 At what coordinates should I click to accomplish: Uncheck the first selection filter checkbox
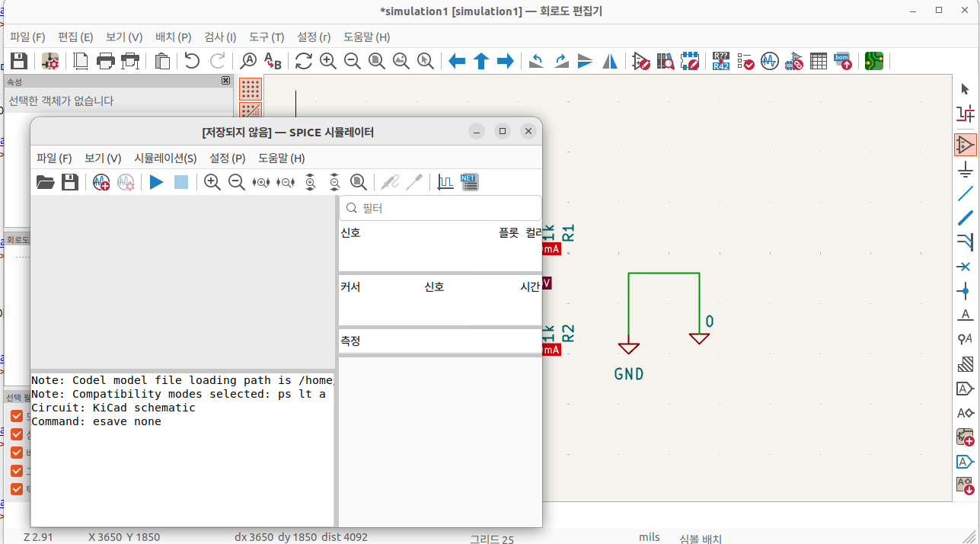(x=17, y=416)
